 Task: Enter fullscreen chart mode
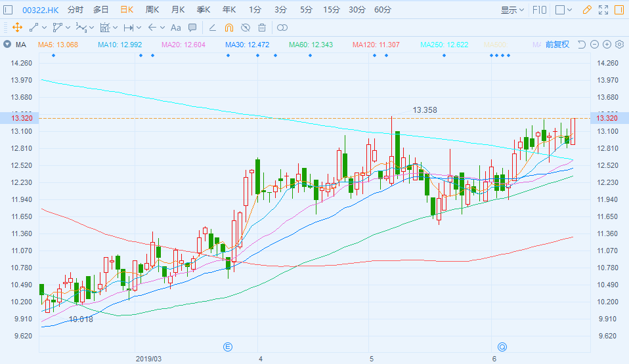603,10
